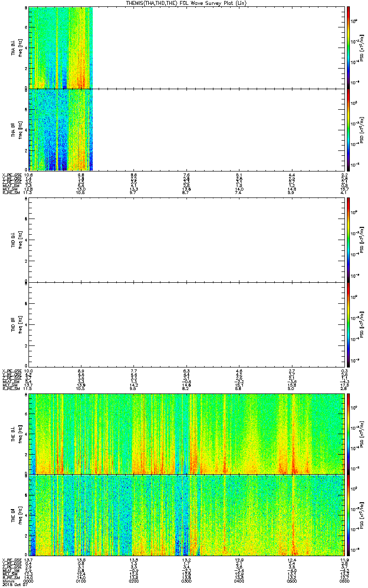Screen dimensions: 368x588
Task: Click the PSD [nT²/Hz] label beside THD BL
Action: point(362,241)
